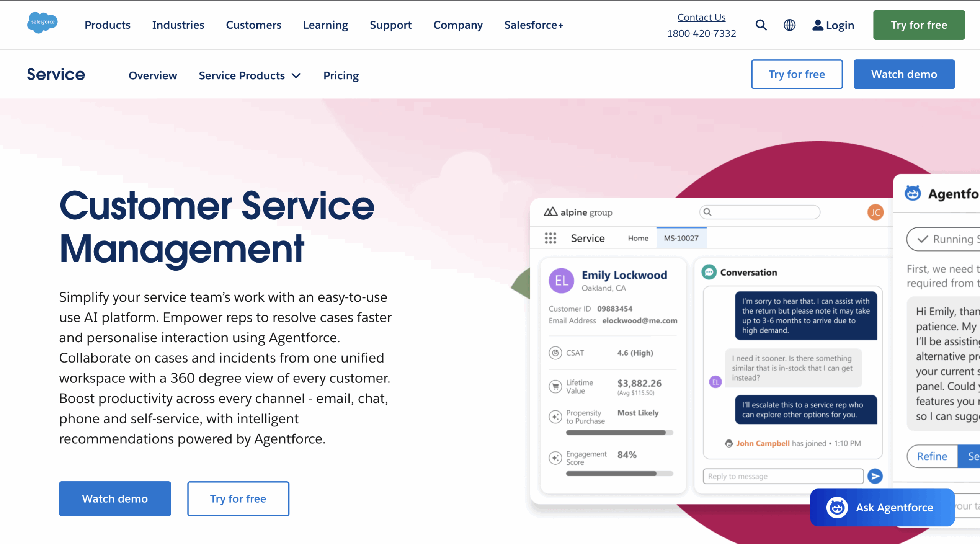Switch to the Home tab in the demo
Image resolution: width=980 pixels, height=544 pixels.
coord(638,238)
